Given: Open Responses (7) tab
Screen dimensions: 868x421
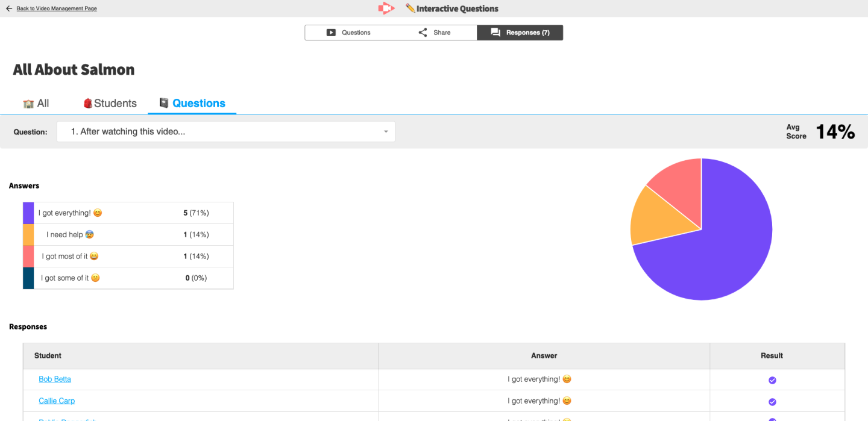Looking at the screenshot, I should (520, 33).
